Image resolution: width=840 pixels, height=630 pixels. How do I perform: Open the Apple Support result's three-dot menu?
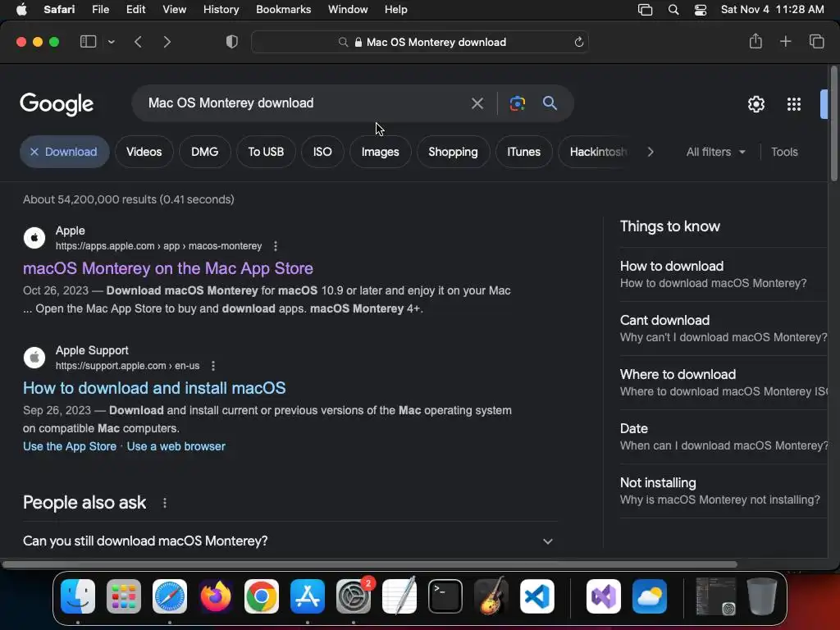213,366
